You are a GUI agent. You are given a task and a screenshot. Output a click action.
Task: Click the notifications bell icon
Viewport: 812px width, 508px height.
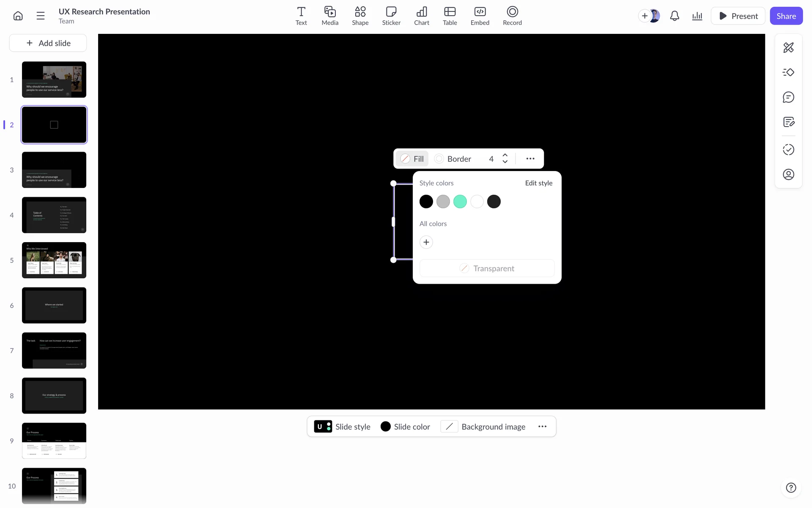click(675, 16)
